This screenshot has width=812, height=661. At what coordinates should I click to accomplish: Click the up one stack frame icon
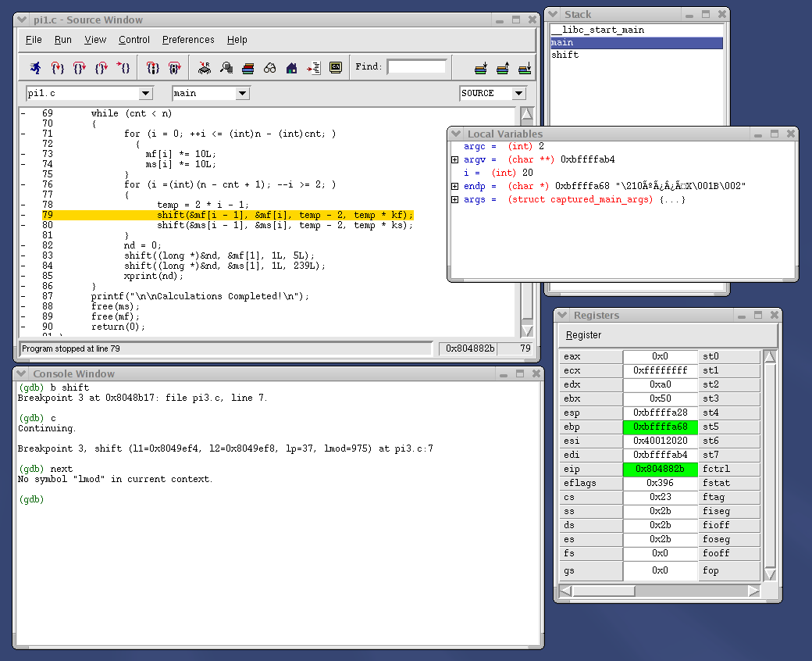pos(503,68)
